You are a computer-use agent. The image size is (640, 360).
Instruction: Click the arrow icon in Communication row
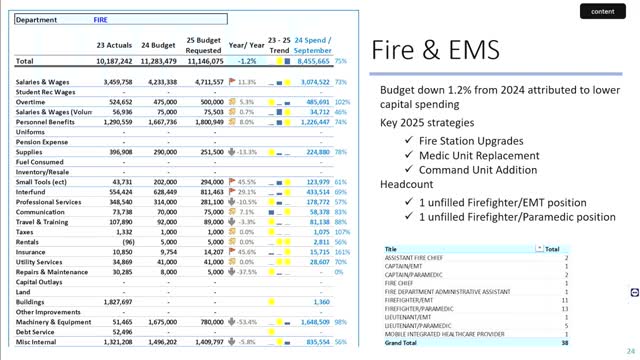coord(232,212)
